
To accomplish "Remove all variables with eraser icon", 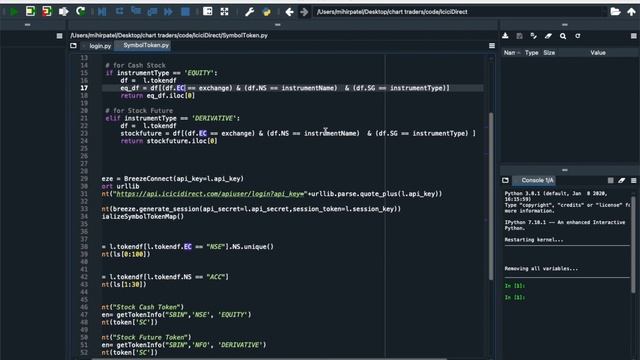I will 548,36.
